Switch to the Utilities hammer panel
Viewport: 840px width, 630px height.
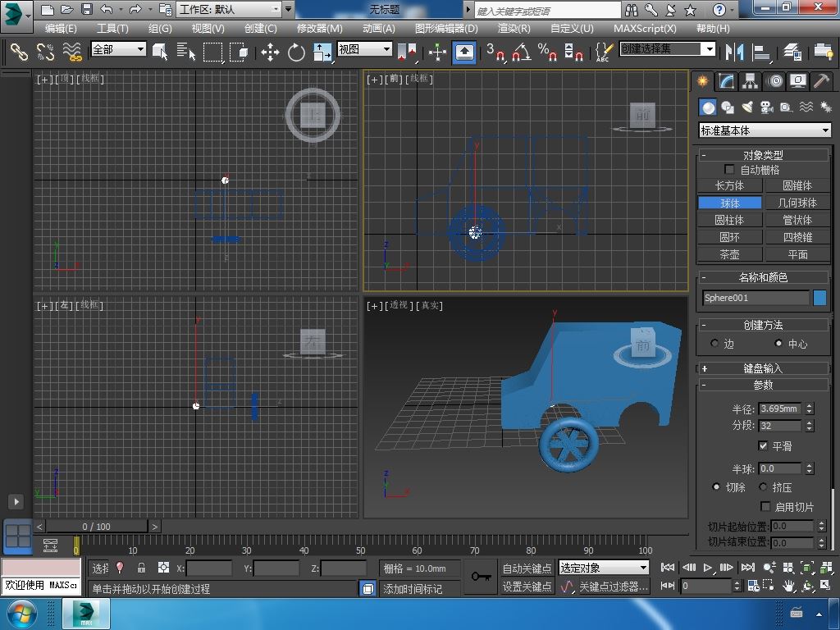821,81
